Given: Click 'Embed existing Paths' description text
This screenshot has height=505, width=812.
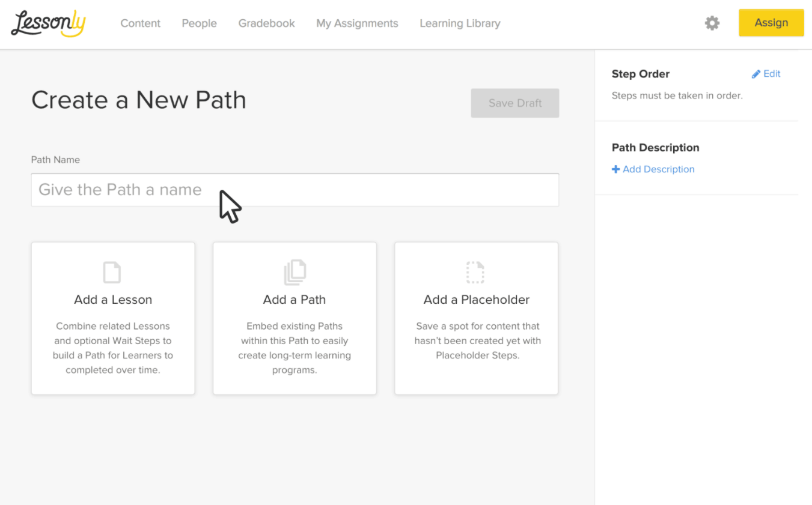Looking at the screenshot, I should coord(295,348).
